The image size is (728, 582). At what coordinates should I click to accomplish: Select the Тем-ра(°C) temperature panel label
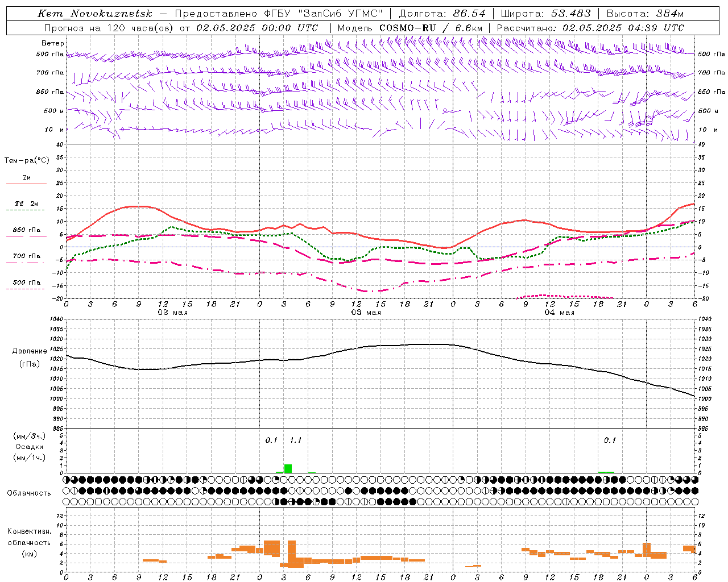[27, 161]
